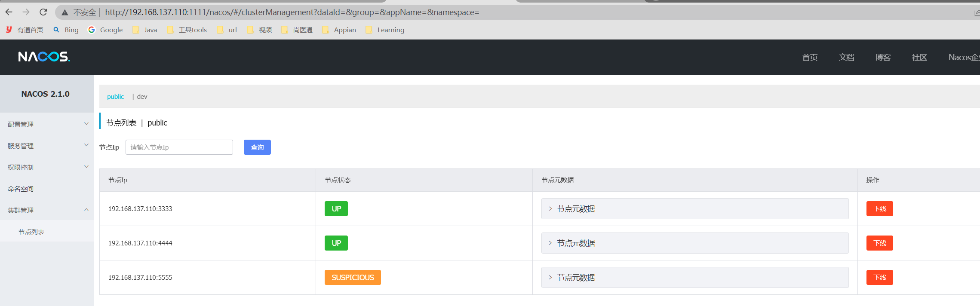Expand 节点元数据 for node 4444
The width and height of the screenshot is (980, 306).
click(695, 243)
